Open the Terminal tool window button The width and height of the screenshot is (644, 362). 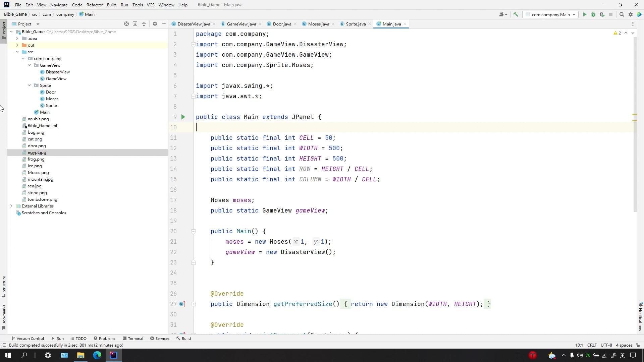pos(133,339)
